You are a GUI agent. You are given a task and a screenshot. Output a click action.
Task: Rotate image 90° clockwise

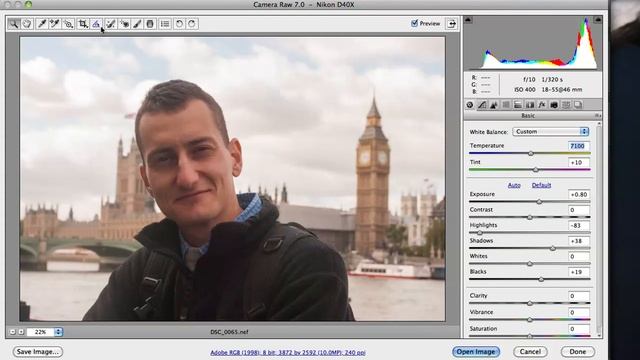click(x=192, y=24)
